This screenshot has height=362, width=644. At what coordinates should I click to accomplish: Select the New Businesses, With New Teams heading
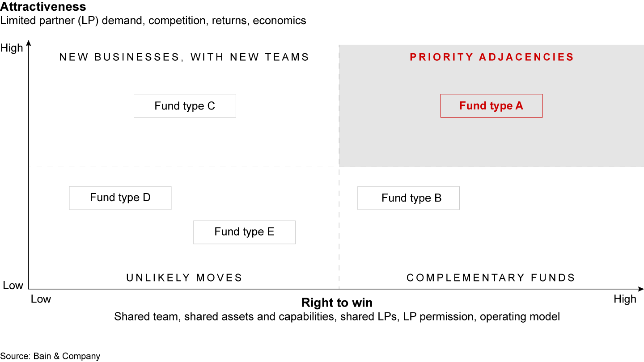point(184,57)
